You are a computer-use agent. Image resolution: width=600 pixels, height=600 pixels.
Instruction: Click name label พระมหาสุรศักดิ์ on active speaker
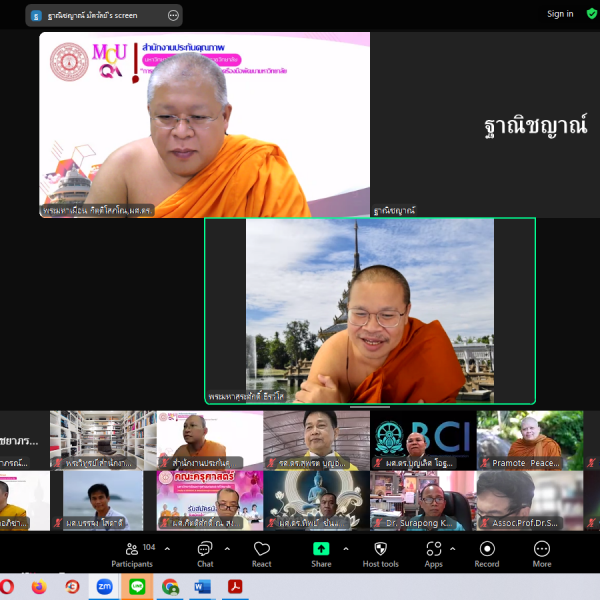pos(246,396)
